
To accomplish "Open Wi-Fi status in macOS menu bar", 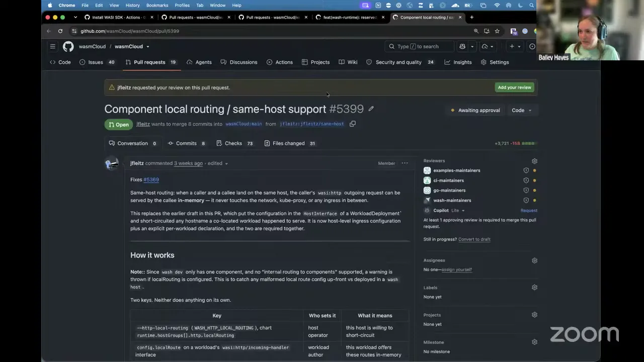I will 497,6.
